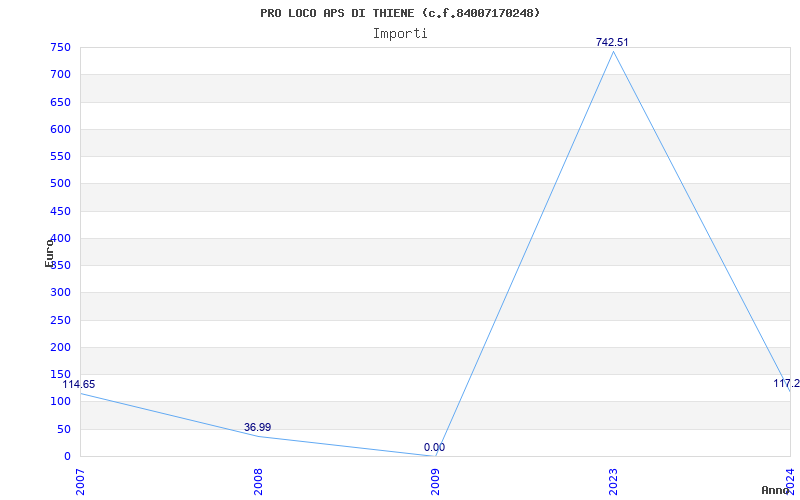Click the 550 y-axis tick label
Viewport: 800px width, 500px height.
(x=60, y=156)
